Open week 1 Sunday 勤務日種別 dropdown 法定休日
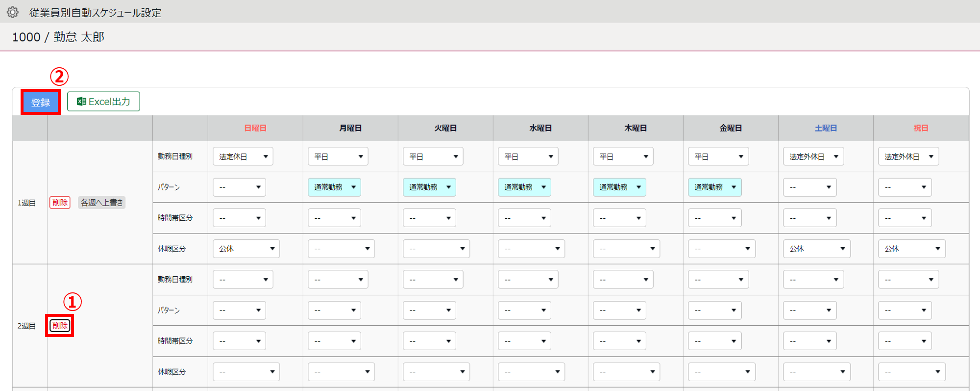Image resolution: width=980 pixels, height=391 pixels. (243, 156)
